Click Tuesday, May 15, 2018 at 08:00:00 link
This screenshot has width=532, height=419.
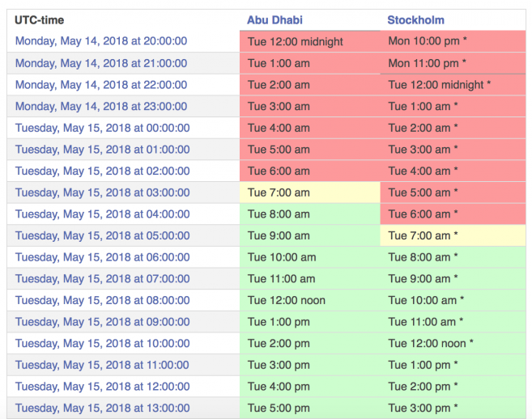(x=102, y=300)
